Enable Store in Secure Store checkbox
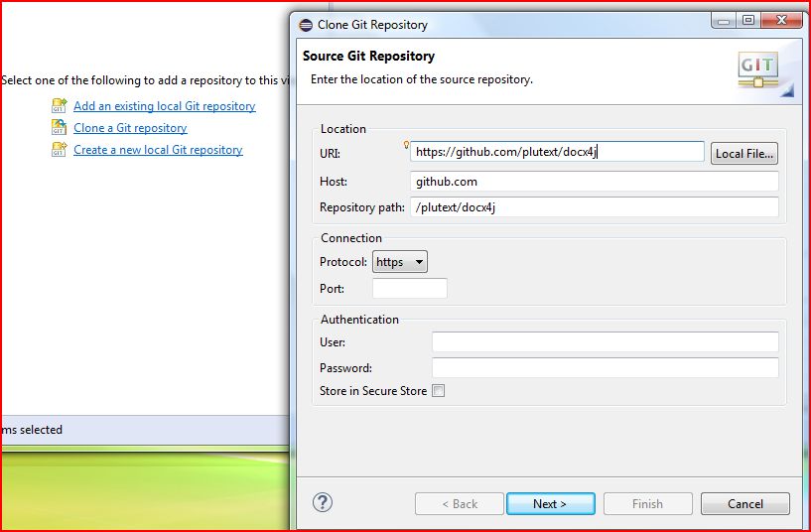 (x=438, y=391)
